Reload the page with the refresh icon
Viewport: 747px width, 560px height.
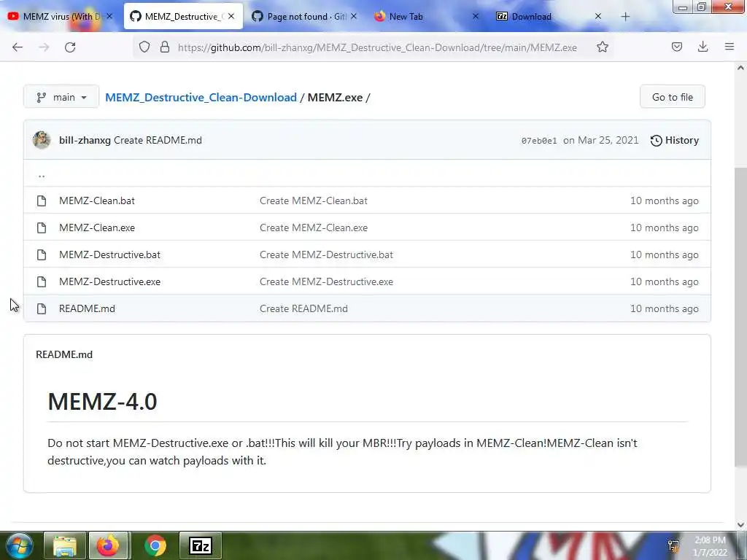(x=70, y=47)
